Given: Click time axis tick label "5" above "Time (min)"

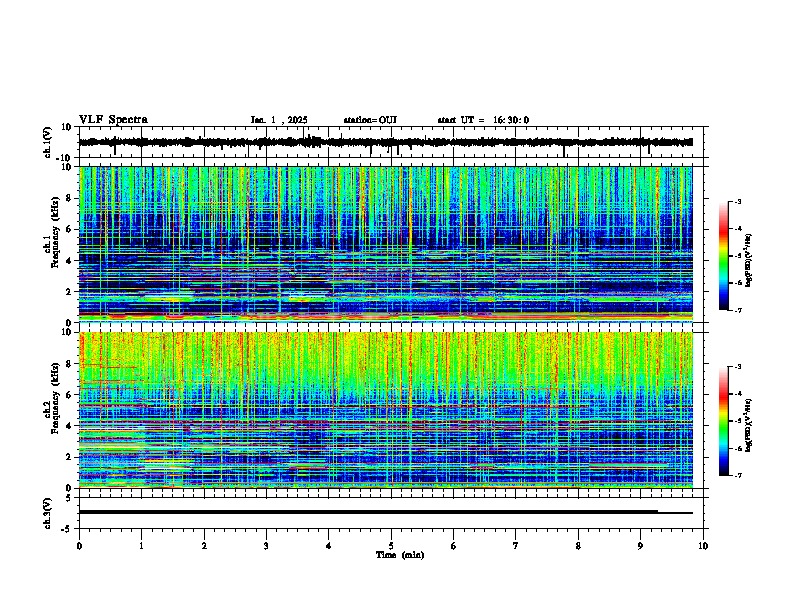Looking at the screenshot, I should click(391, 546).
